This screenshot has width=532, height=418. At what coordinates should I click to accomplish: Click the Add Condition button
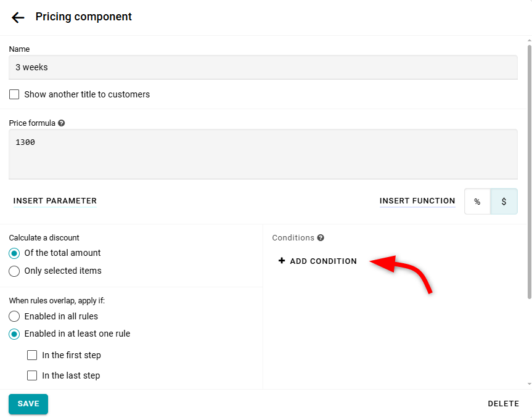[323, 261]
